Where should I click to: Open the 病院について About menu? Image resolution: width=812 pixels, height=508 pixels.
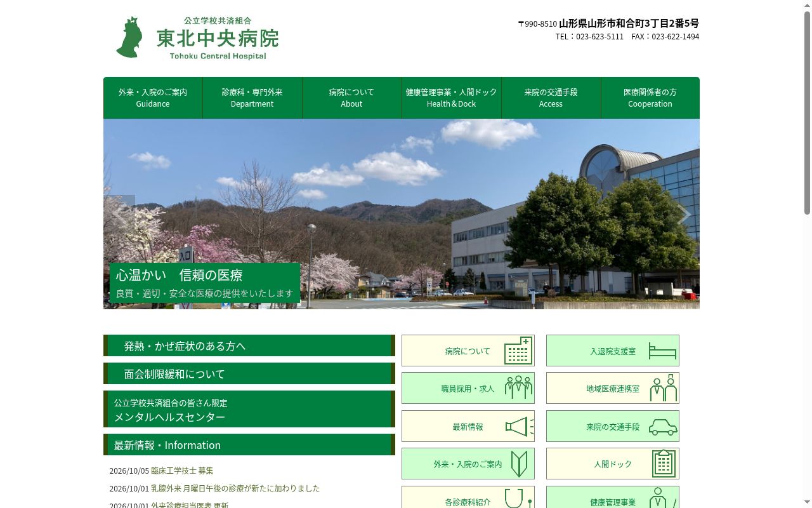click(x=352, y=98)
